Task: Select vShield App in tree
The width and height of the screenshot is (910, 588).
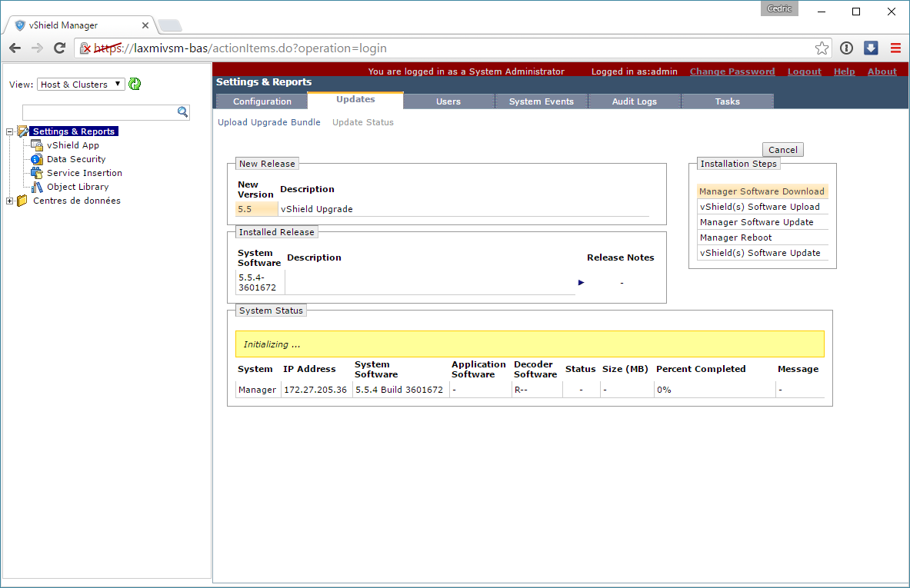Action: [x=73, y=145]
